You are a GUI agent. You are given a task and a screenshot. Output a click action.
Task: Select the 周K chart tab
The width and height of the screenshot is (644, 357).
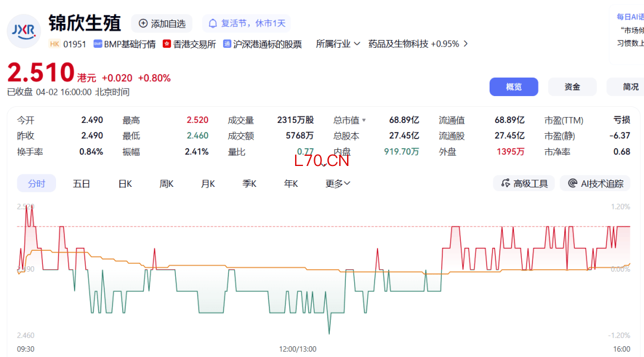pos(166,183)
